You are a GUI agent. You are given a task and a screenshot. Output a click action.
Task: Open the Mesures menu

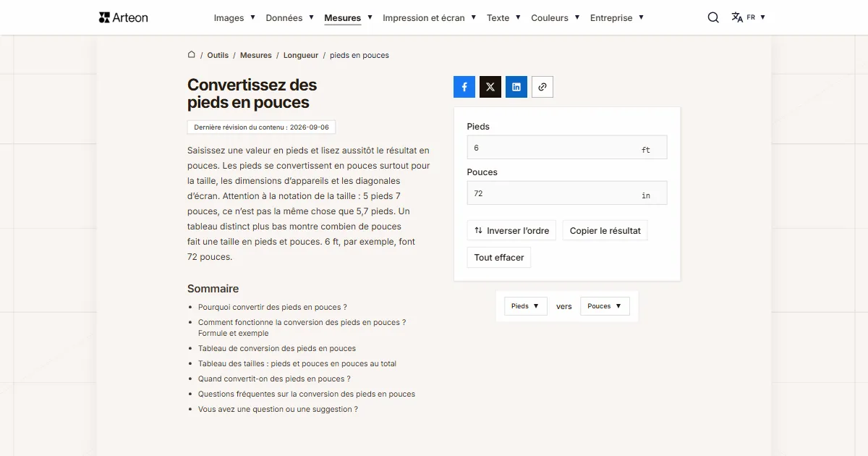pos(348,17)
